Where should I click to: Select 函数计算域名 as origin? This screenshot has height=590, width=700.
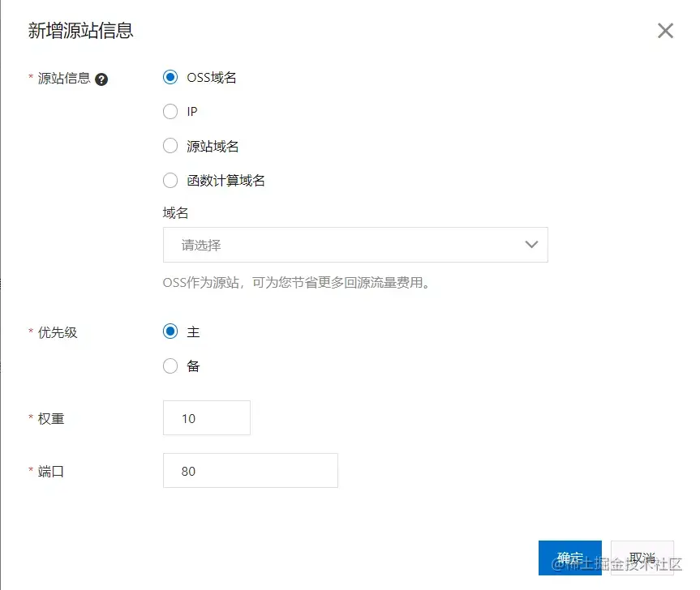(170, 180)
